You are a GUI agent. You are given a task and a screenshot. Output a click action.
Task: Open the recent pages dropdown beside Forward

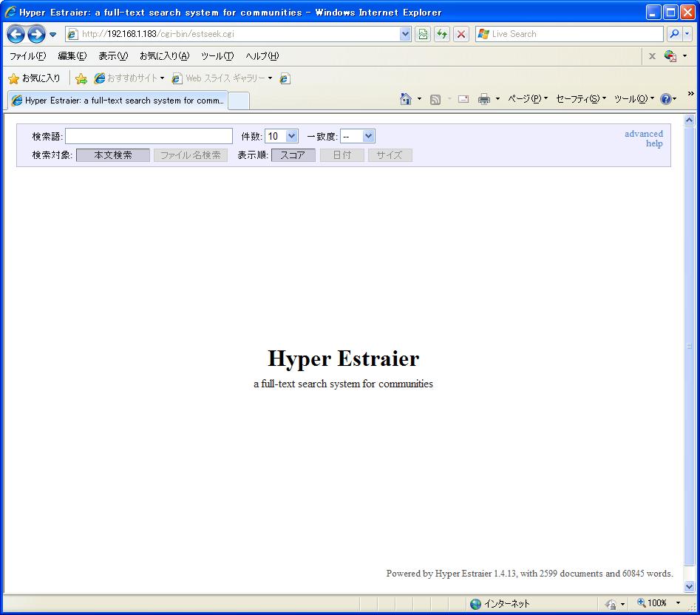52,34
